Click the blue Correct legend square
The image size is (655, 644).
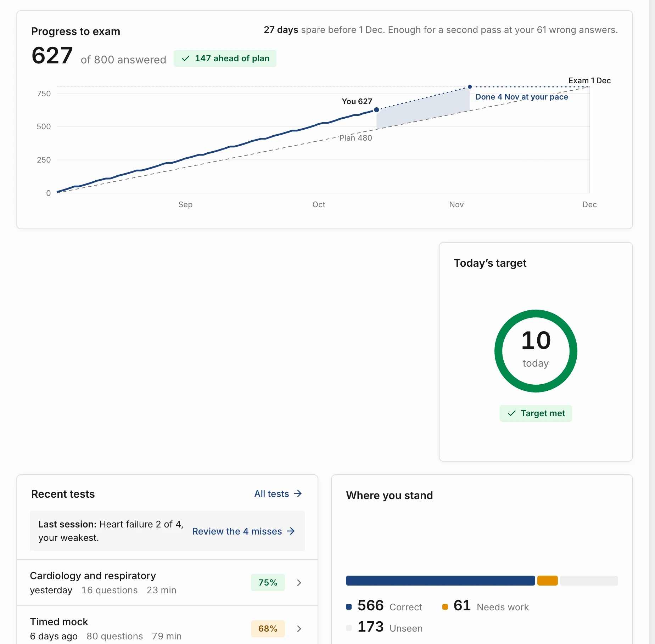pyautogui.click(x=349, y=607)
